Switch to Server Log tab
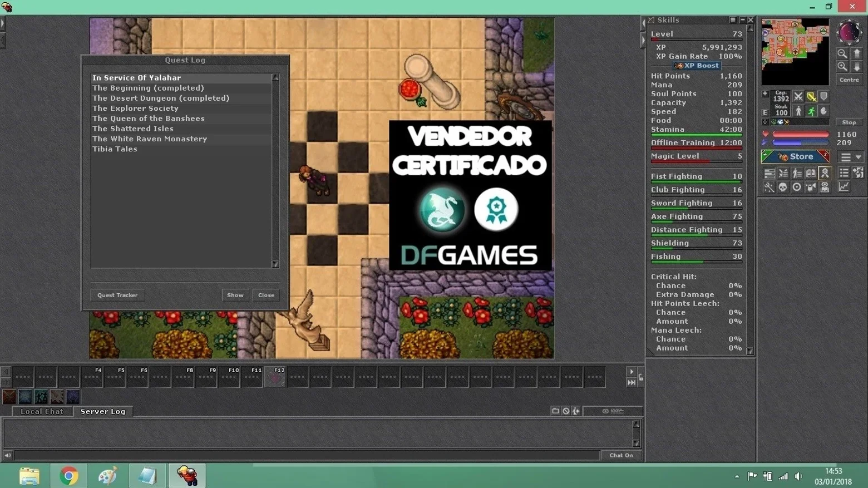 point(103,412)
